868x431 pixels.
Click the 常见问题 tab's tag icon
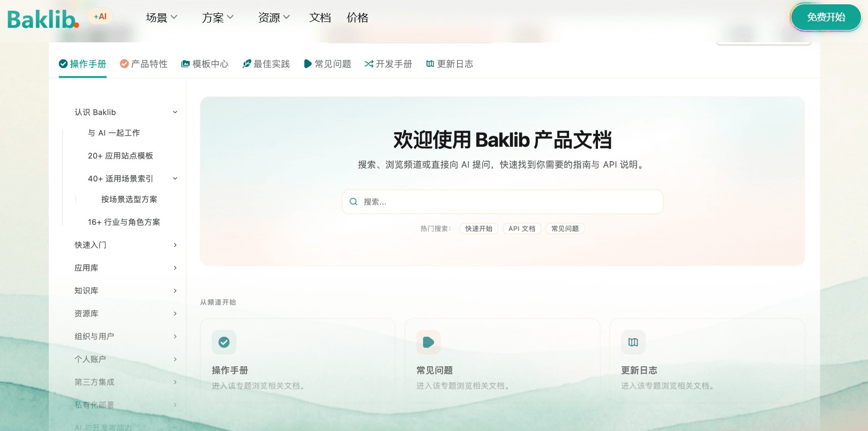[x=308, y=64]
